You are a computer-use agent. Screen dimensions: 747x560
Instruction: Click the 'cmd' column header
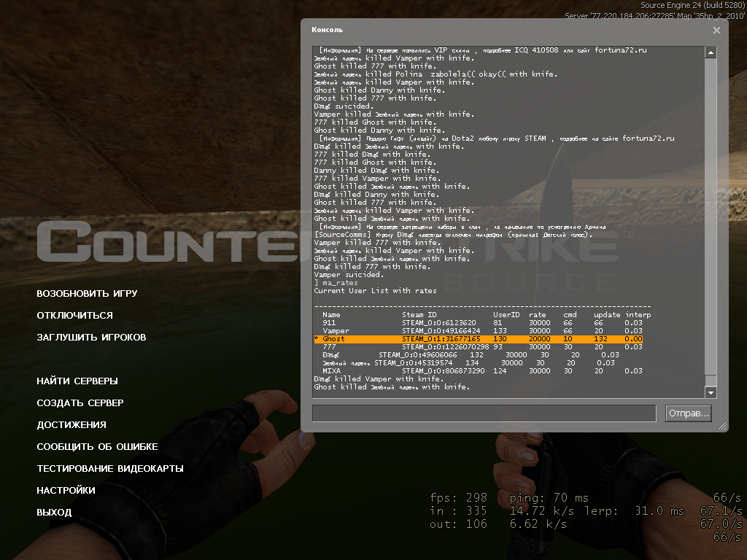click(x=570, y=315)
